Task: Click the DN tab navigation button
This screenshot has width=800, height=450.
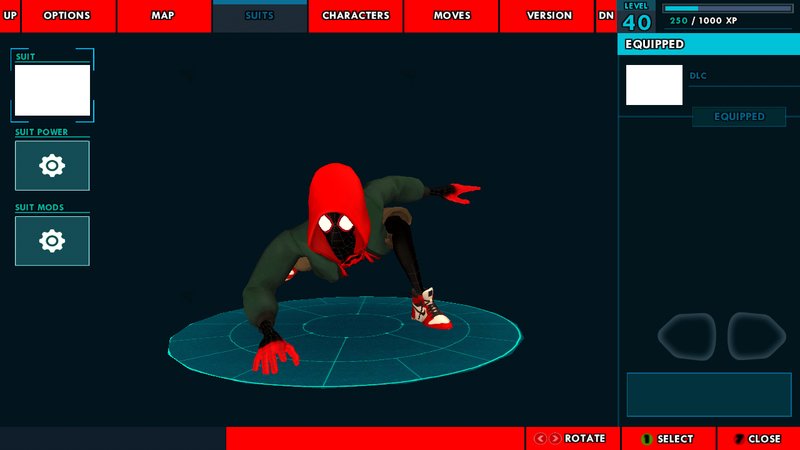Action: [x=606, y=16]
